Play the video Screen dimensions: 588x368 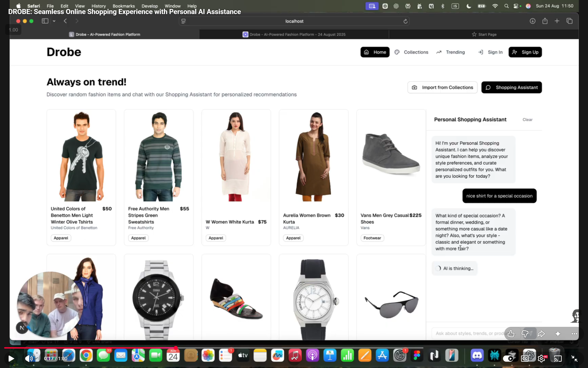pos(11,358)
